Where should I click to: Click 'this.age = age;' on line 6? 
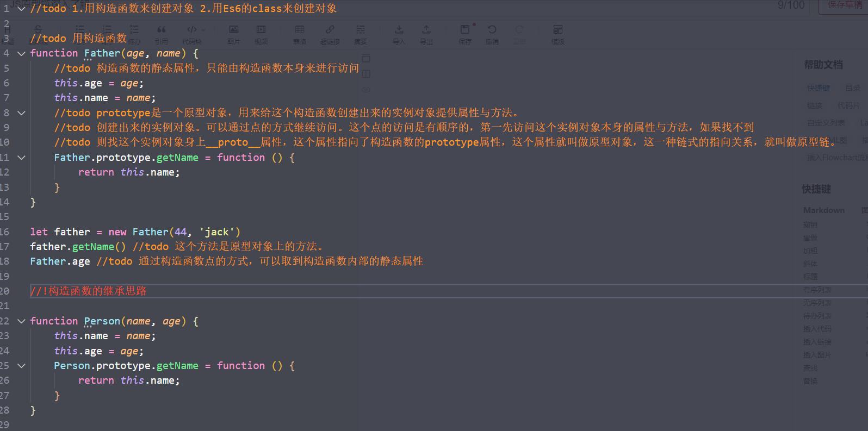pos(99,83)
